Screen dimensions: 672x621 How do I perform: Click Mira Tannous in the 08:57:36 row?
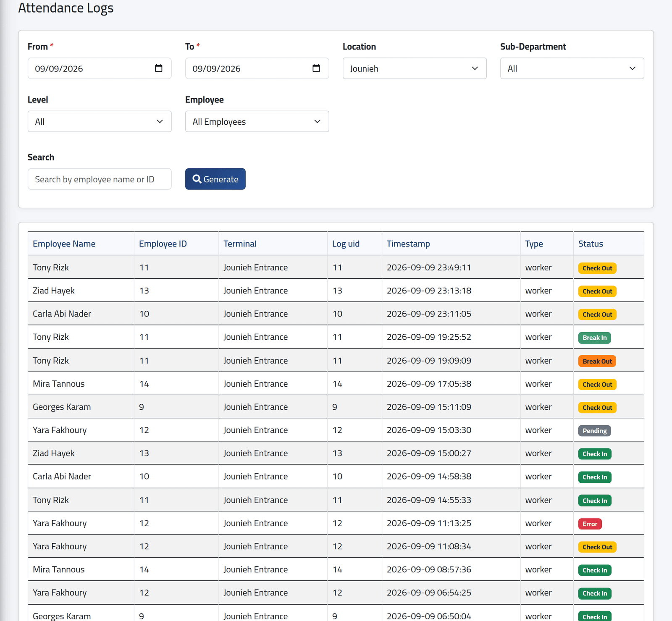pyautogui.click(x=58, y=569)
